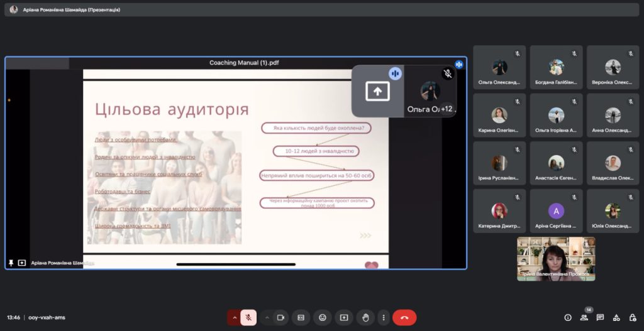
Task: Open host controls lock icon
Action: pos(631,318)
